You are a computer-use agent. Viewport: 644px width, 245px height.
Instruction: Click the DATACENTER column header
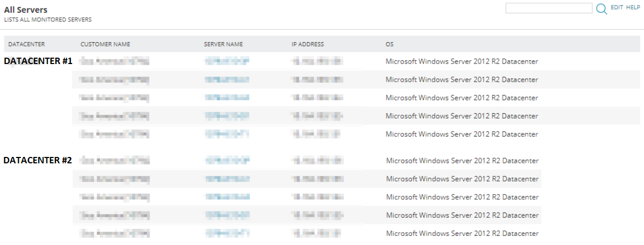[26, 44]
